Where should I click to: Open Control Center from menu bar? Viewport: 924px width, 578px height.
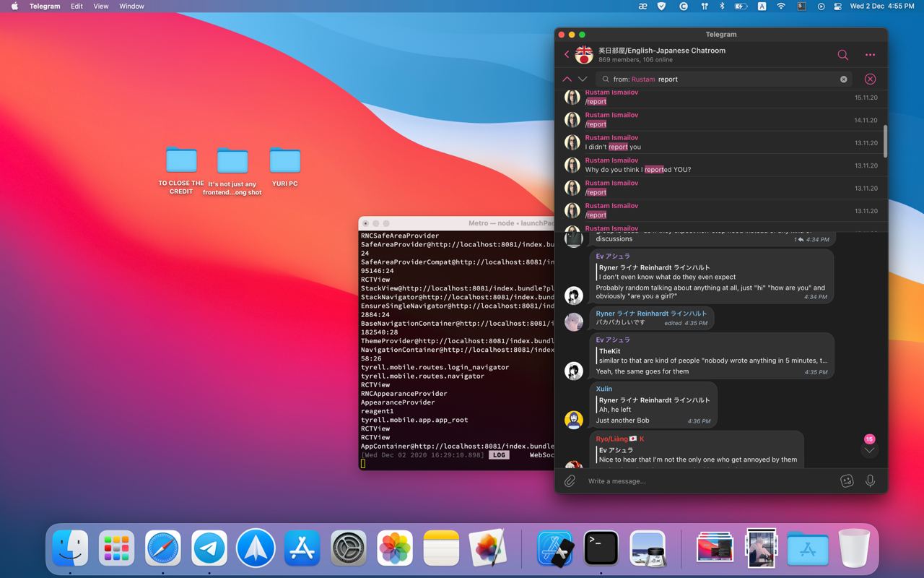point(837,6)
